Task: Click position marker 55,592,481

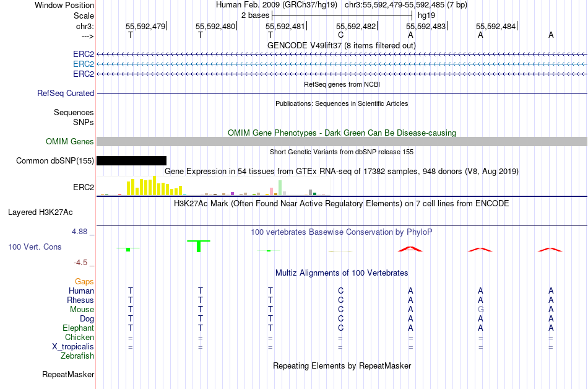Action: click(x=286, y=26)
